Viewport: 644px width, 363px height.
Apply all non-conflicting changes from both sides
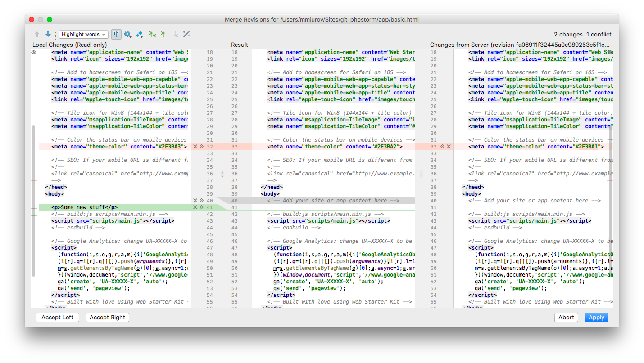[x=153, y=34]
